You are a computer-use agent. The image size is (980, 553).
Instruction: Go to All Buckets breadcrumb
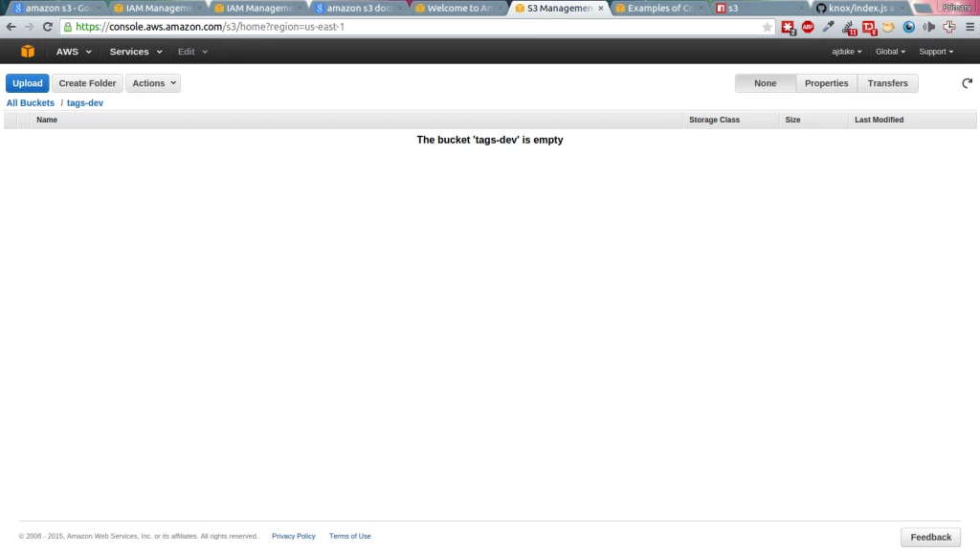30,102
